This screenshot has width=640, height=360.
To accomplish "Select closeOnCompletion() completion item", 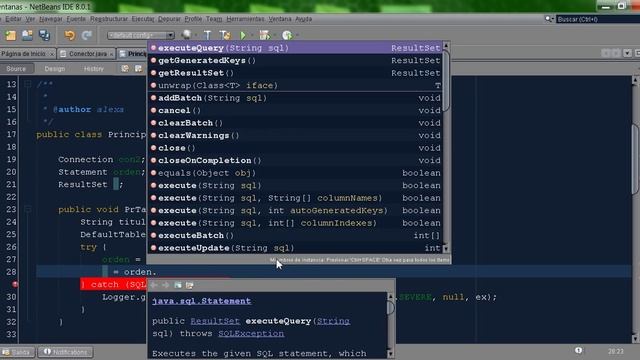I will [x=295, y=160].
